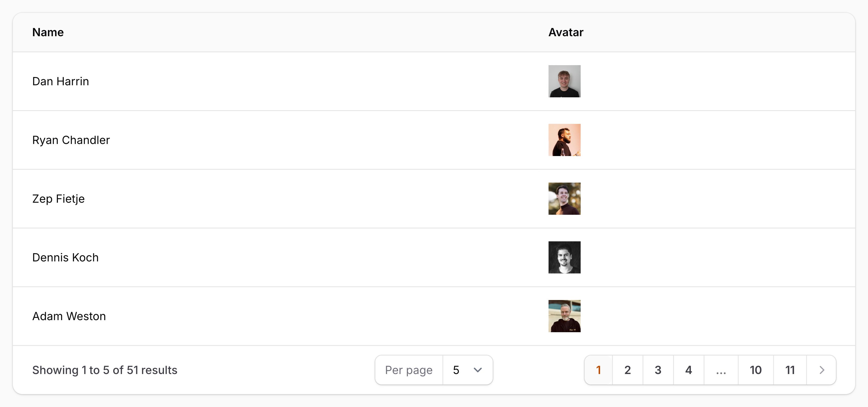This screenshot has width=868, height=407.
Task: Click the Name column header
Action: tap(48, 32)
